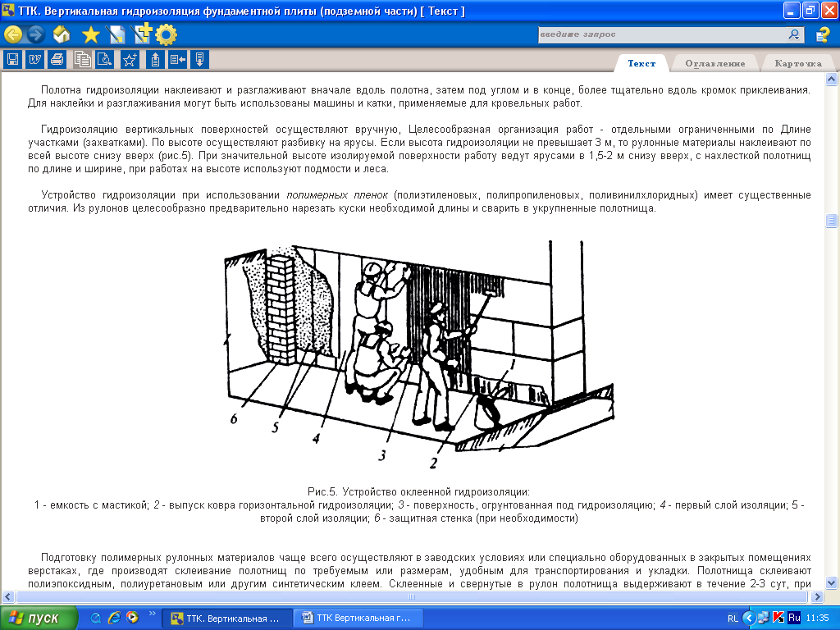Click the first quick launch search icon
This screenshot has width=840, height=630.
click(96, 618)
